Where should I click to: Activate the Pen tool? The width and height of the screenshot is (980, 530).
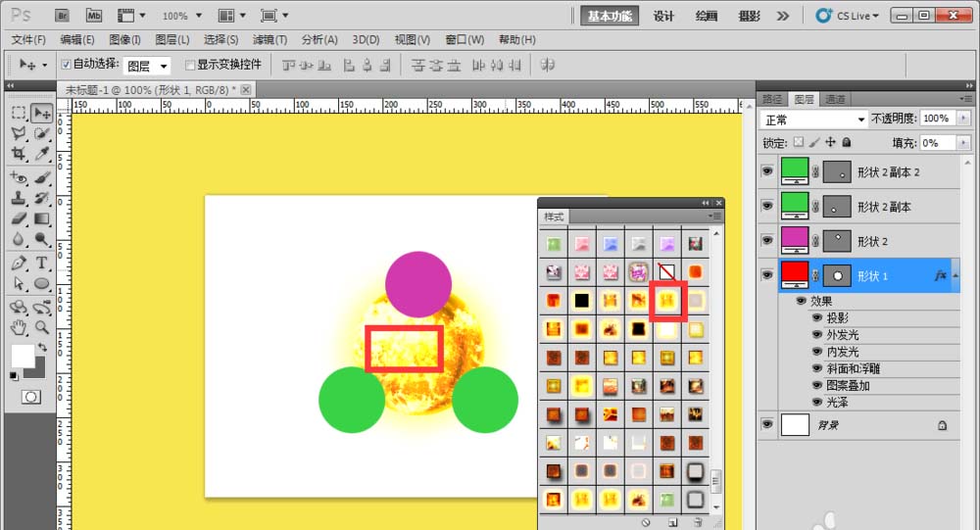[x=19, y=263]
